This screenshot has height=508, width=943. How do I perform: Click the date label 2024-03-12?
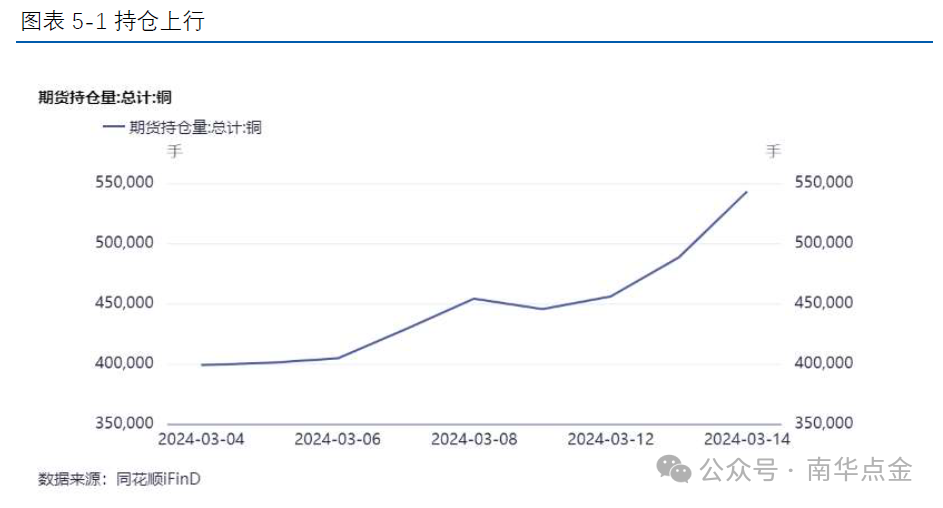[610, 439]
